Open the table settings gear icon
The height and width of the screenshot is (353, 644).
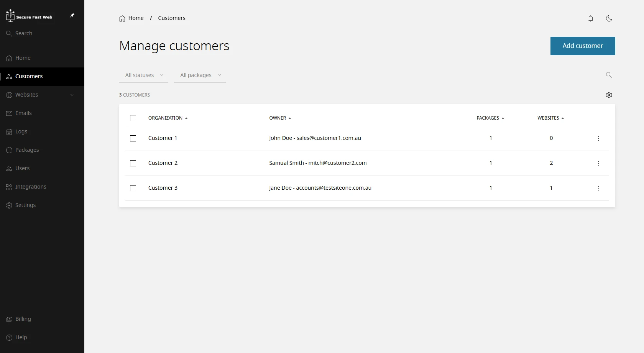[609, 95]
